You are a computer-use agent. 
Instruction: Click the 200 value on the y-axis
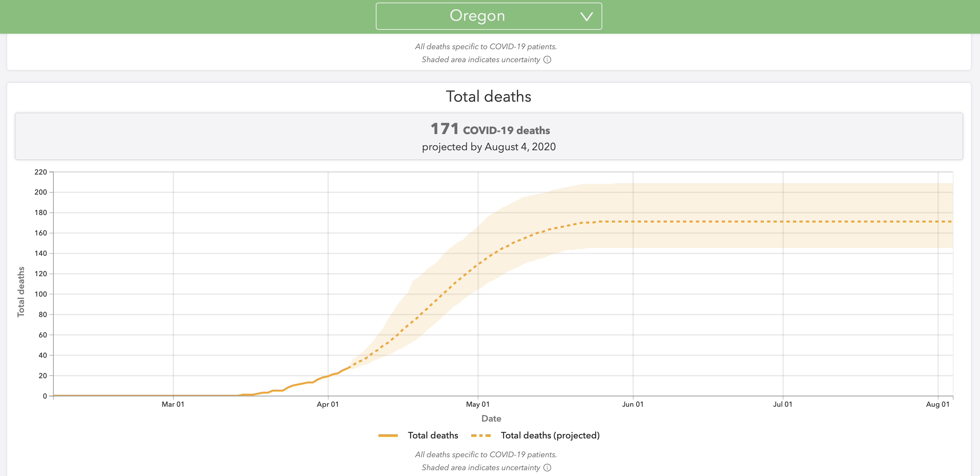(41, 192)
